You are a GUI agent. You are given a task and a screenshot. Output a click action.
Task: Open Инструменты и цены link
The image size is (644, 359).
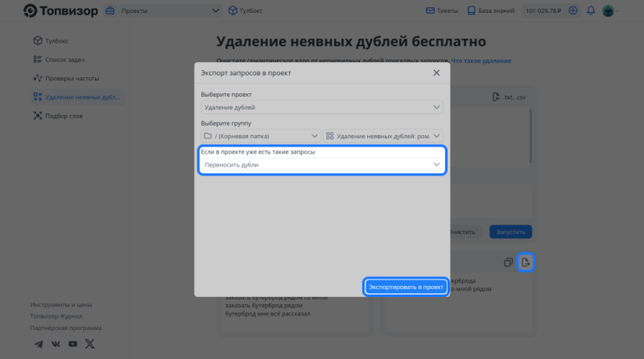click(x=61, y=305)
